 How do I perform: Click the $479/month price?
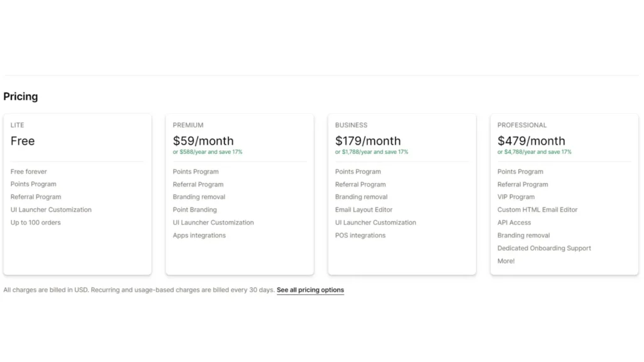click(531, 141)
